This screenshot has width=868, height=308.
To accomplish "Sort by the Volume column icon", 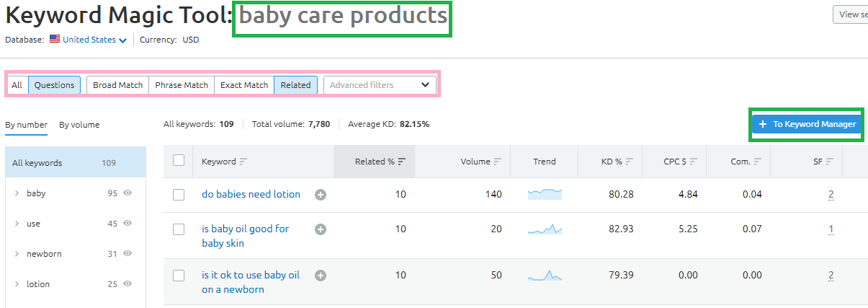I will point(498,162).
